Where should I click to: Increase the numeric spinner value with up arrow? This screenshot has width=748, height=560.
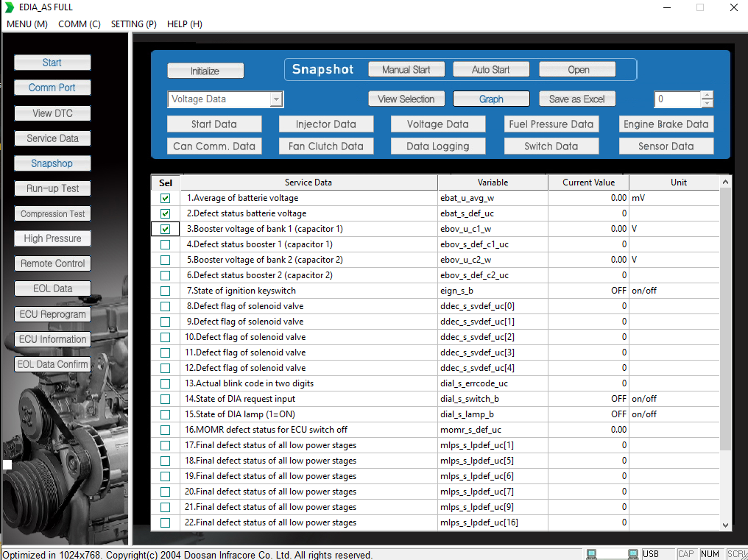pyautogui.click(x=708, y=95)
